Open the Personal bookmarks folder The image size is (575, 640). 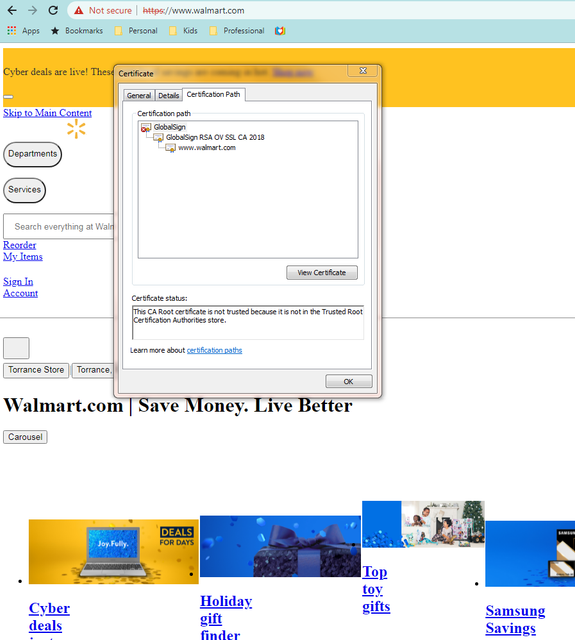click(136, 31)
